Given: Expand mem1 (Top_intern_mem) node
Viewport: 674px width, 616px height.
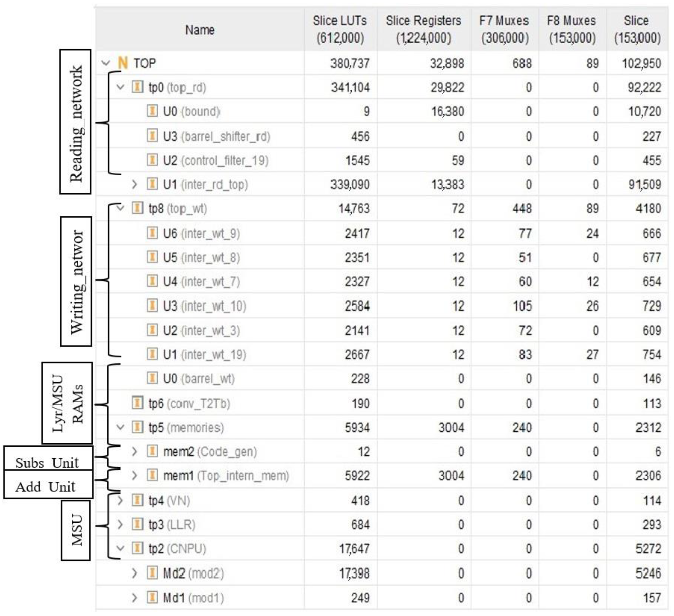Looking at the screenshot, I should pos(134,475).
